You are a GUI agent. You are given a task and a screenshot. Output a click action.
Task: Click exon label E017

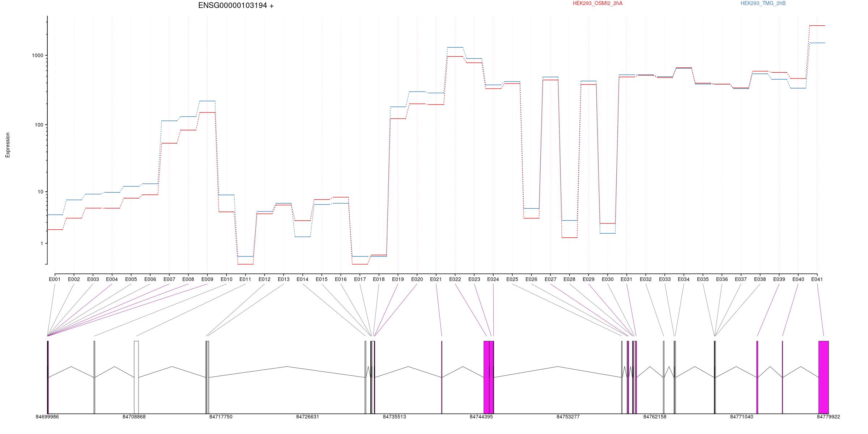point(360,279)
